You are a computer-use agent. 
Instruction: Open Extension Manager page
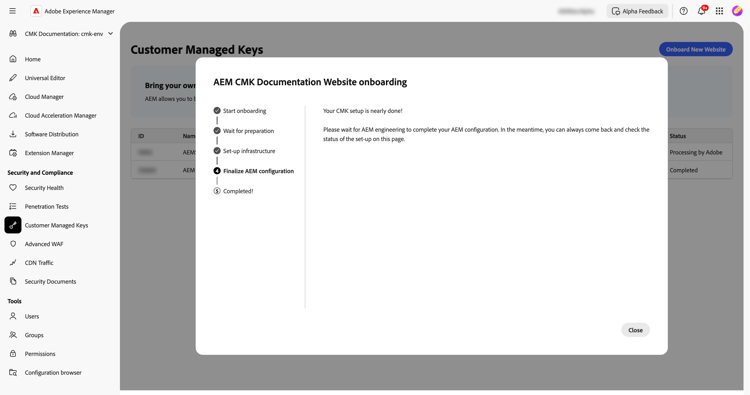pyautogui.click(x=49, y=153)
